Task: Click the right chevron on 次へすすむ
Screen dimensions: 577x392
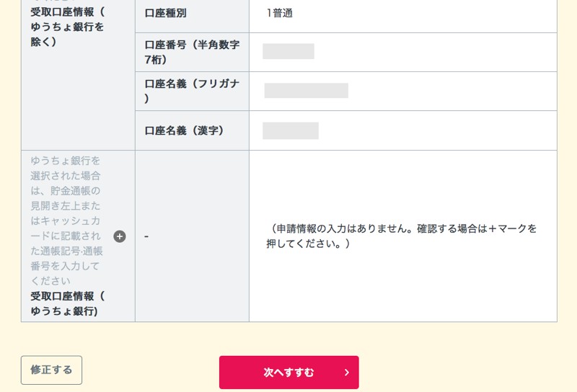Action: click(346, 373)
